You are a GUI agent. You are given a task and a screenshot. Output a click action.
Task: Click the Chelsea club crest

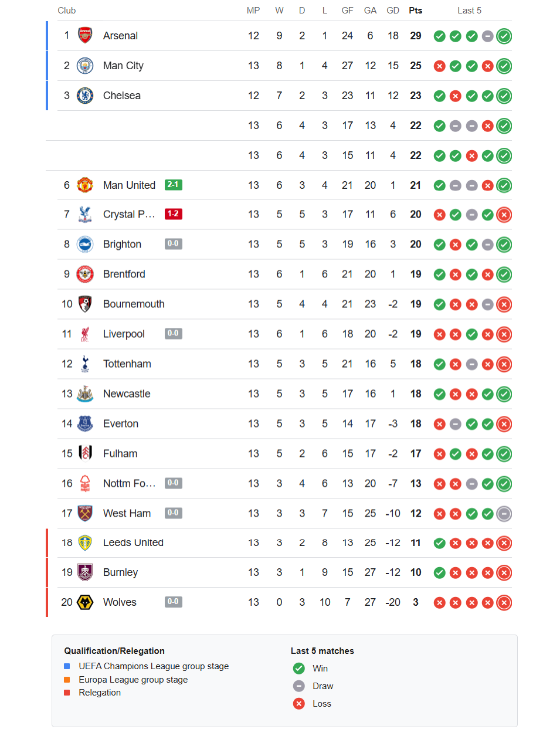(x=85, y=95)
